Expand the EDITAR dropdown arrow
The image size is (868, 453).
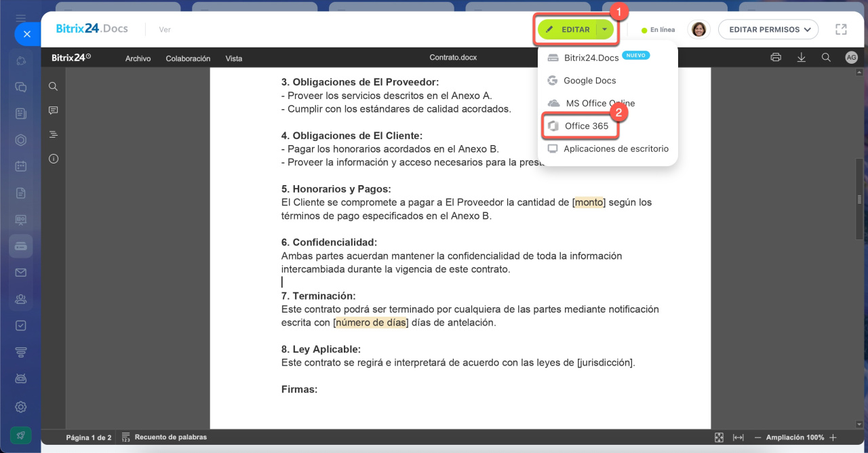[605, 30]
